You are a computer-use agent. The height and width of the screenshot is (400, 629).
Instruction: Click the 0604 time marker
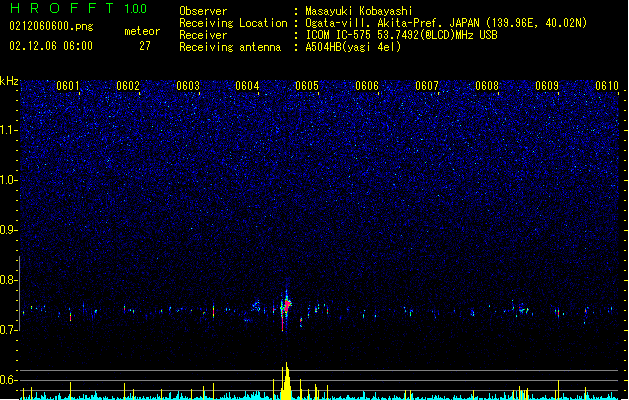point(247,86)
